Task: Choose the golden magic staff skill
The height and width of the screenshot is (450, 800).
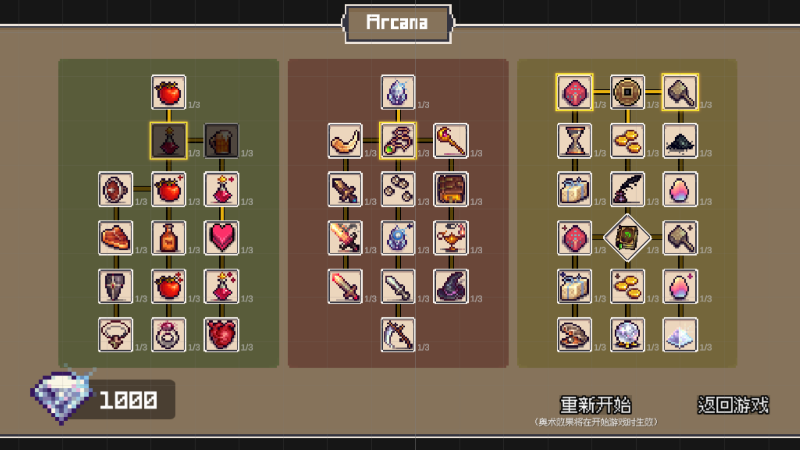Action: coord(451,141)
